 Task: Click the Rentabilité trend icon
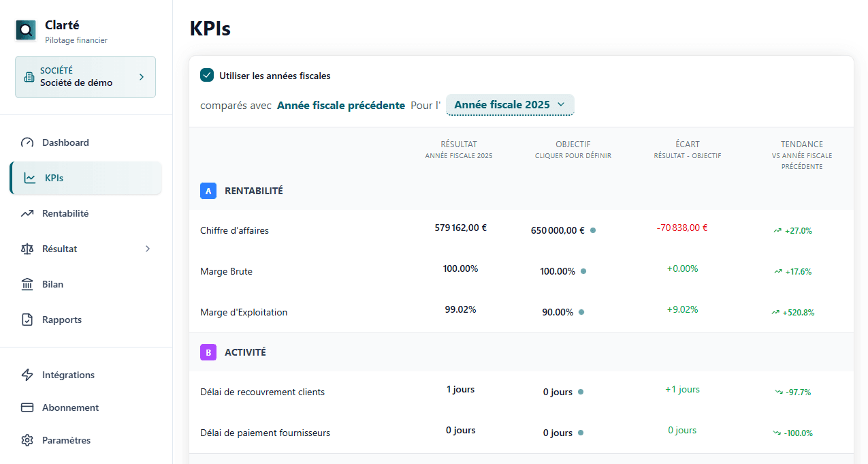click(27, 213)
